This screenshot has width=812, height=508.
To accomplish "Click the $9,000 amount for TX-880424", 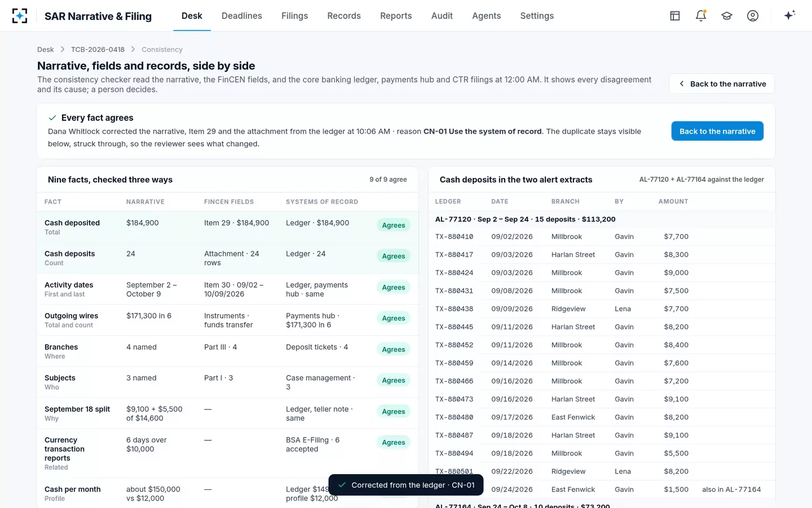I will 676,273.
